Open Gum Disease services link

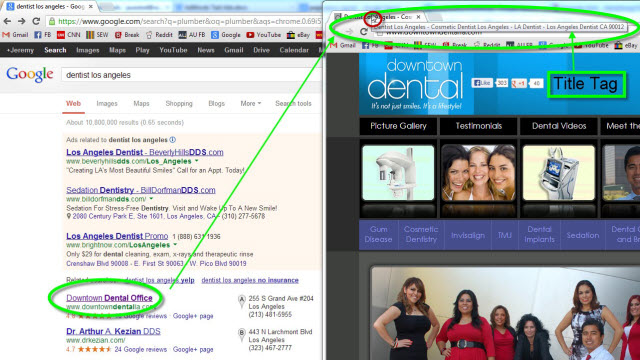pos(378,235)
